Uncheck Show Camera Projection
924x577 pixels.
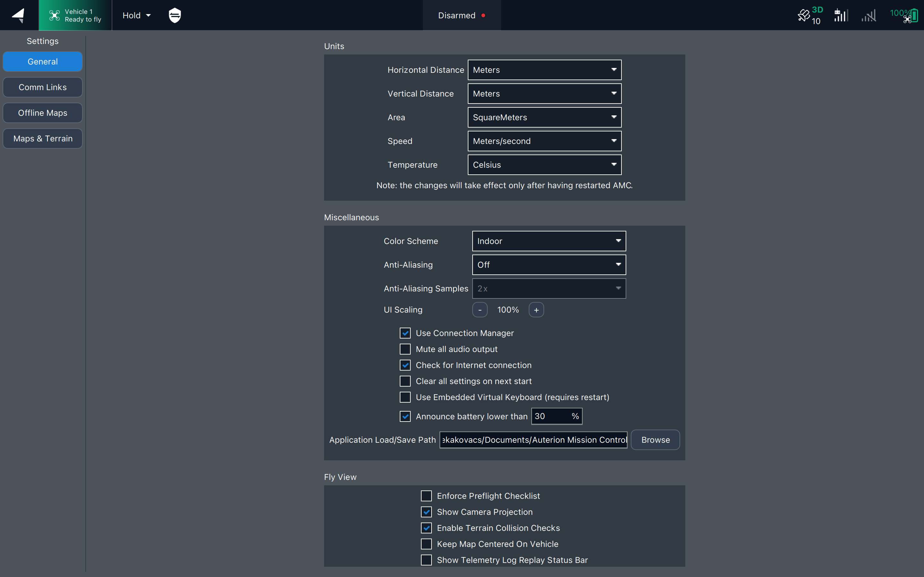pos(426,512)
